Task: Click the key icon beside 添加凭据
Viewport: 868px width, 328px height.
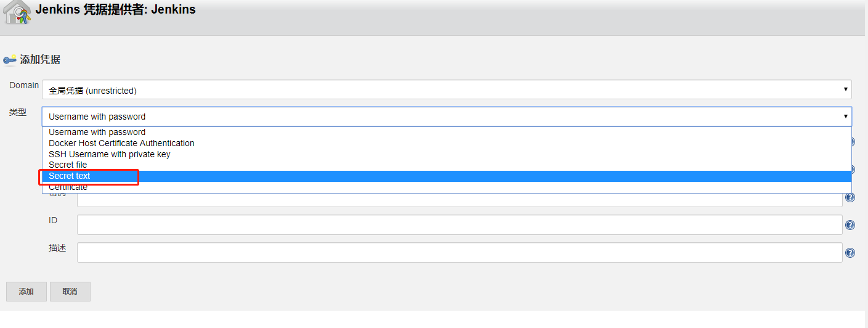Action: pos(10,60)
